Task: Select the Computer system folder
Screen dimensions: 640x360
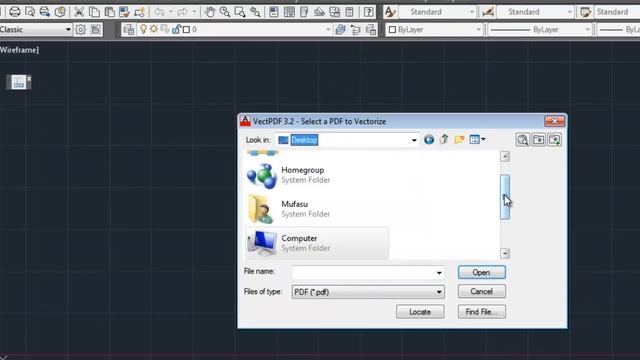Action: click(317, 243)
